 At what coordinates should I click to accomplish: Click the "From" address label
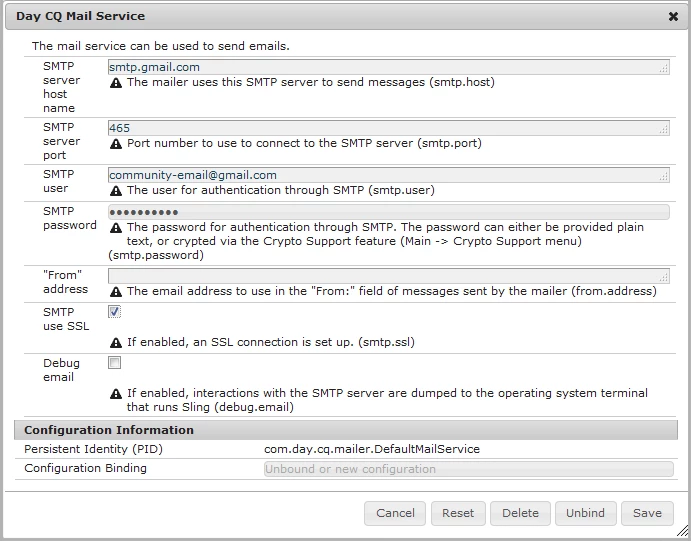pos(65,282)
